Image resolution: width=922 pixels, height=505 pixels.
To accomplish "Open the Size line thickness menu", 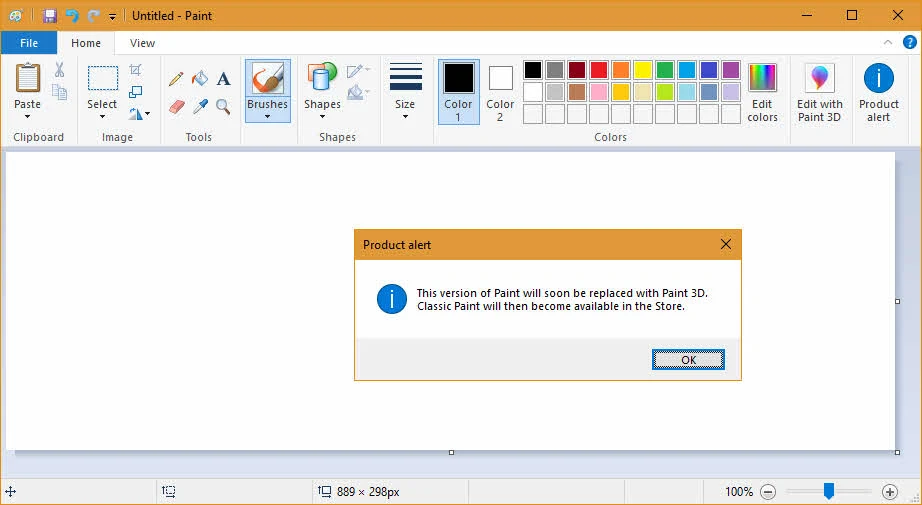I will (405, 90).
